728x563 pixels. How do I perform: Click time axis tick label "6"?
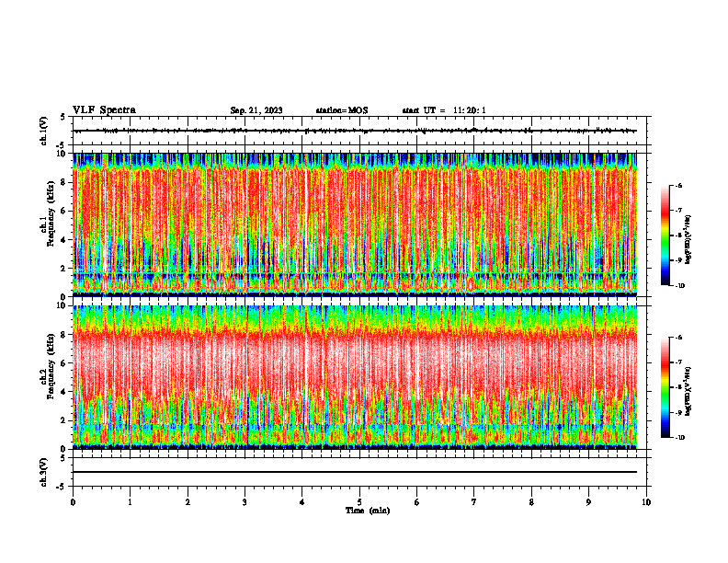point(417,502)
